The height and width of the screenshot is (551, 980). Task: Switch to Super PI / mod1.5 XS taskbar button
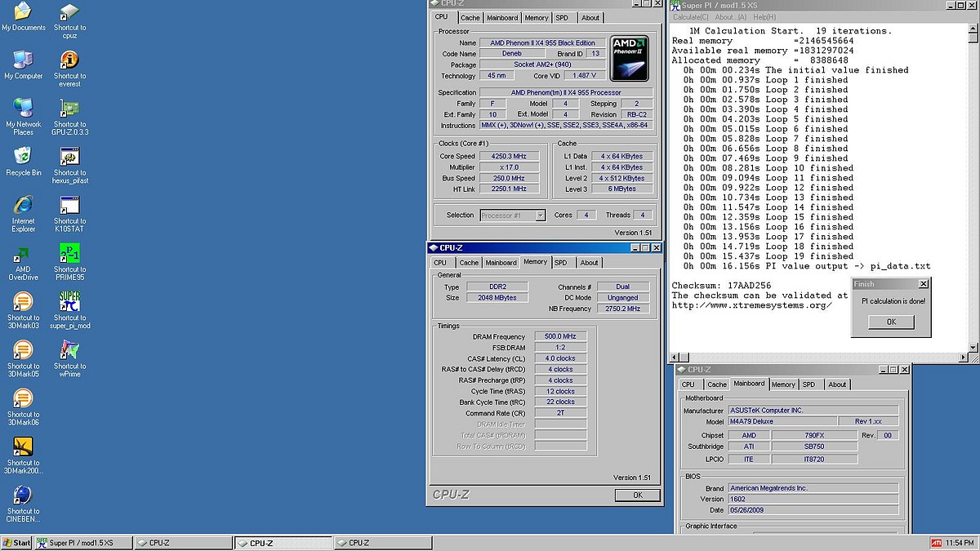coord(81,543)
